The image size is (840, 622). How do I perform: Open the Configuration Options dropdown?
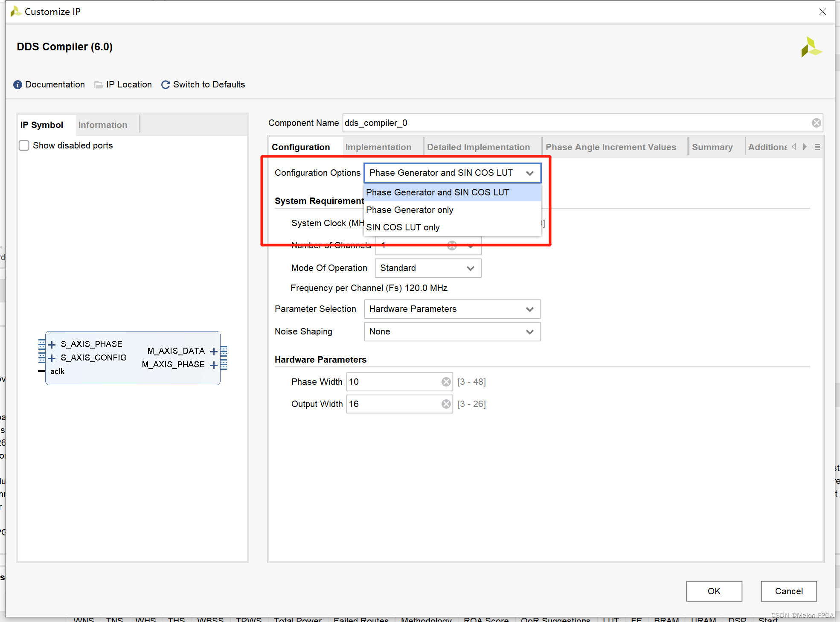pos(452,173)
